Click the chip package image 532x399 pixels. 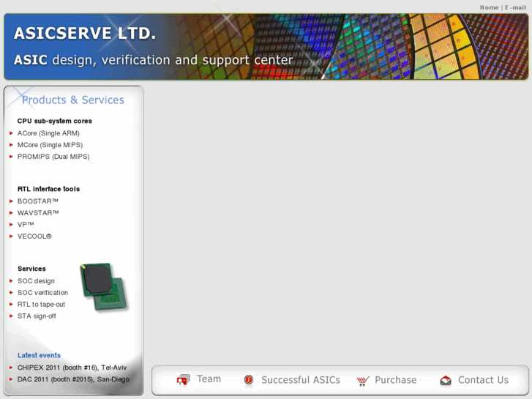[x=104, y=286]
